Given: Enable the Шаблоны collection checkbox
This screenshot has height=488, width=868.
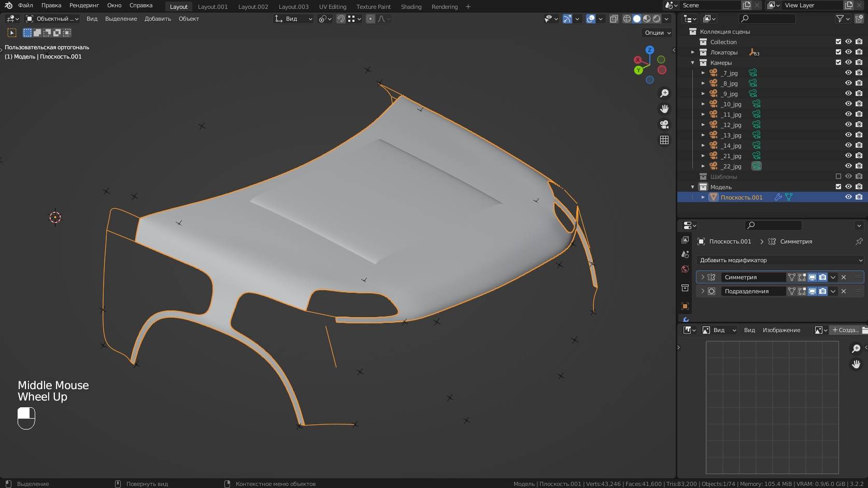Looking at the screenshot, I should pyautogui.click(x=838, y=176).
